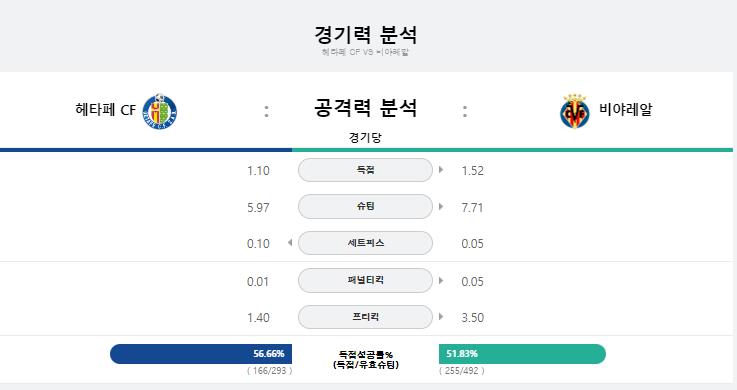This screenshot has height=390, width=737.
Task: Select the 슈팅 stat button
Action: point(365,206)
